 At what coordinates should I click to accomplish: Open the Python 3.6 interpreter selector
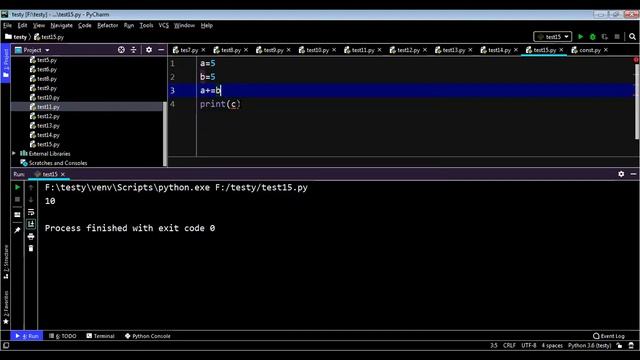click(x=589, y=345)
